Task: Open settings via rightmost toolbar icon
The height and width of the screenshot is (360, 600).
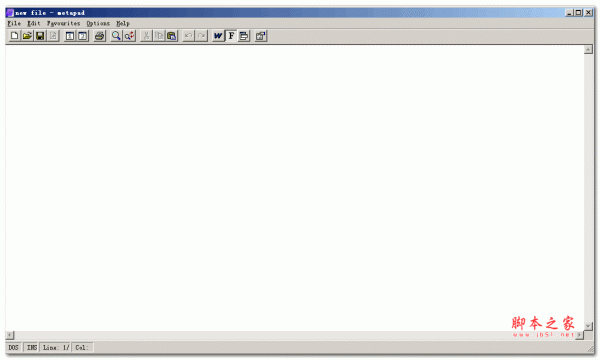Action: [x=261, y=36]
